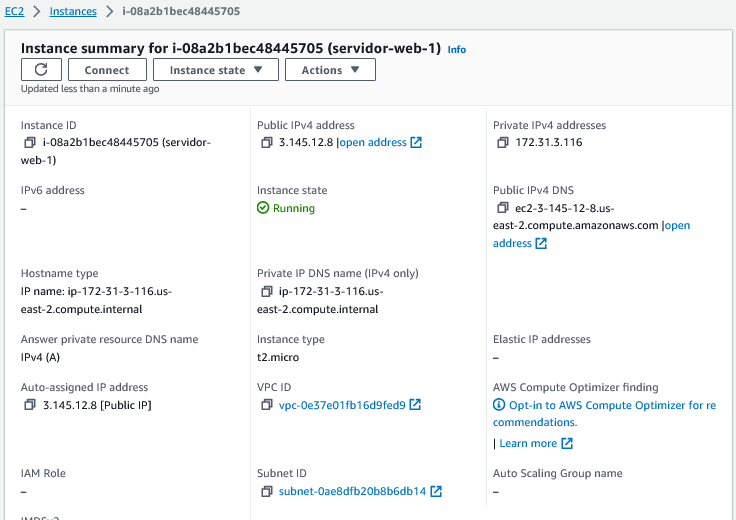This screenshot has width=736, height=520.
Task: Copy the Subnet ID value
Action: tap(267, 492)
